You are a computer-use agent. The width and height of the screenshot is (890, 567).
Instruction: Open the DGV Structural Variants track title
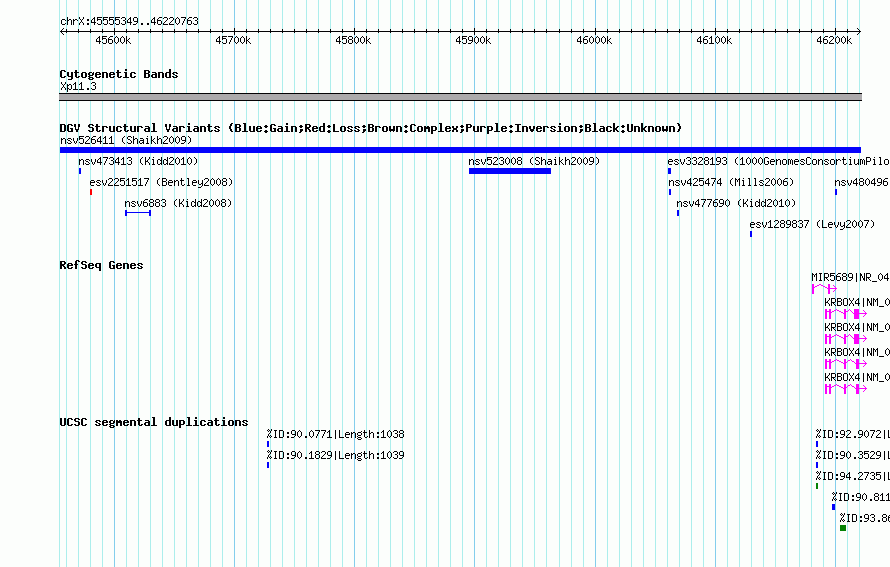pos(371,128)
